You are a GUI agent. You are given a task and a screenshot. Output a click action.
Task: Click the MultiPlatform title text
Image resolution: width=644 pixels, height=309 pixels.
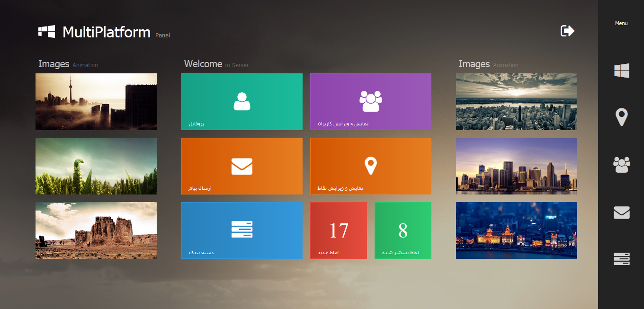coord(107,32)
